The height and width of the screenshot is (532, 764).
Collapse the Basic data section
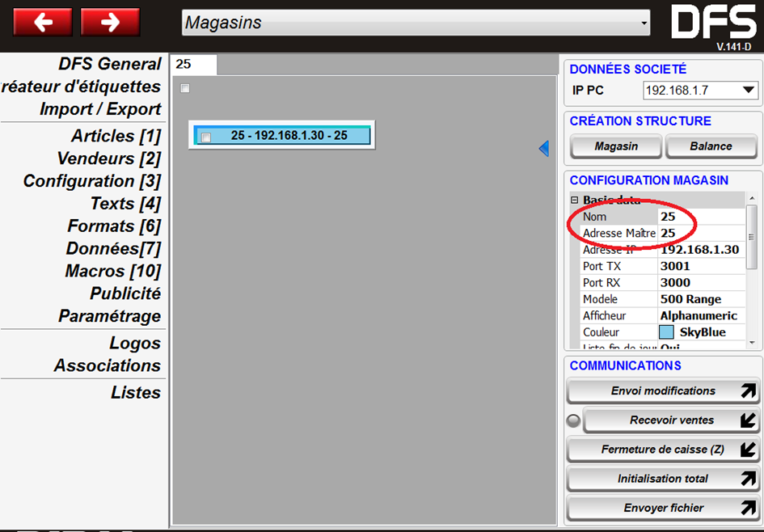point(574,201)
